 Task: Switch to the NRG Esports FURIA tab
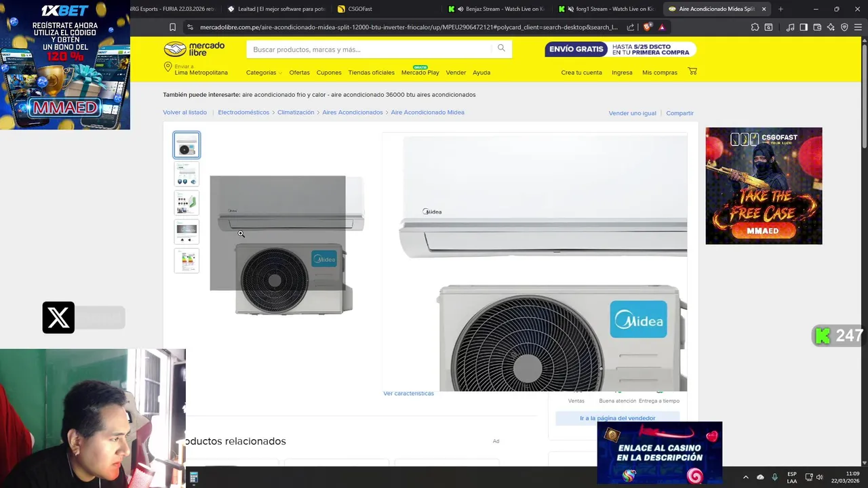172,9
